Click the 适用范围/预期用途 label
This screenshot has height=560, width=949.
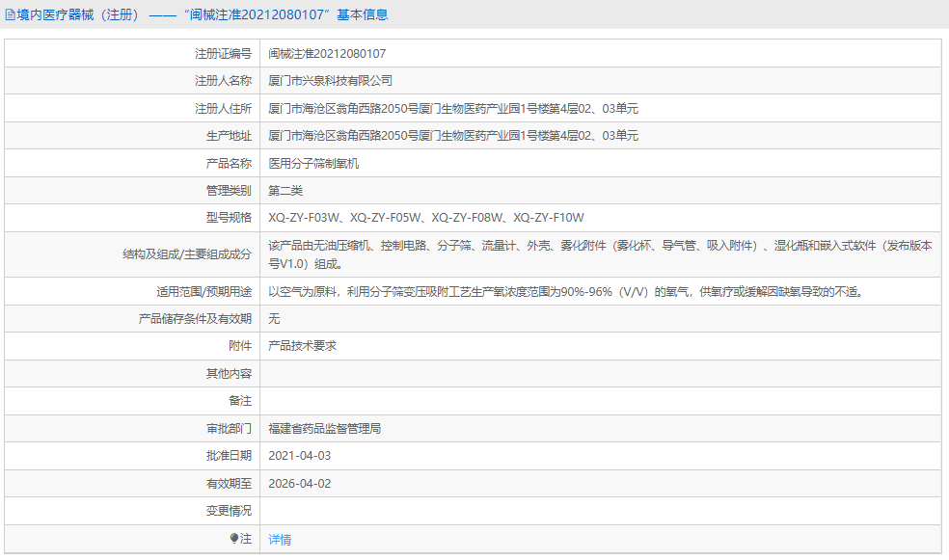[x=203, y=292]
